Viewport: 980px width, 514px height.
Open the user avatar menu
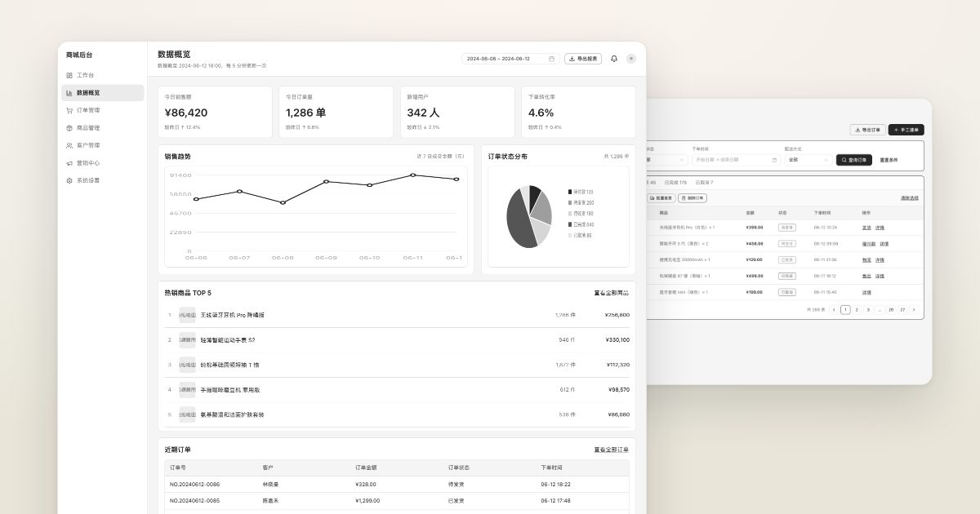631,59
